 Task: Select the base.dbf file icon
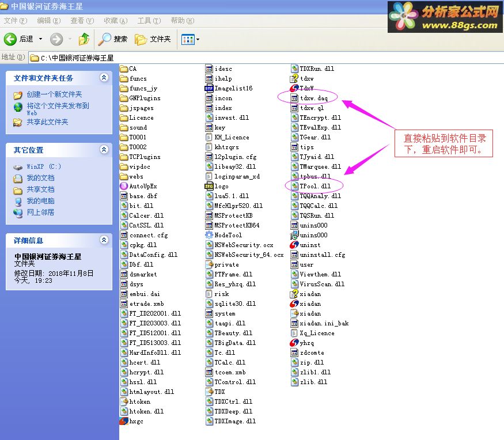point(124,196)
